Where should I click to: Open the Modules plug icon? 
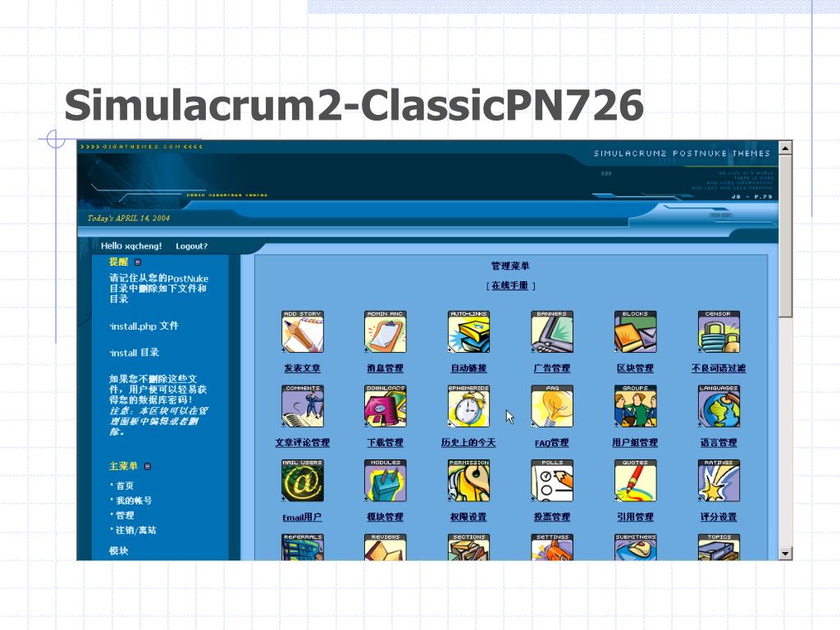[386, 481]
